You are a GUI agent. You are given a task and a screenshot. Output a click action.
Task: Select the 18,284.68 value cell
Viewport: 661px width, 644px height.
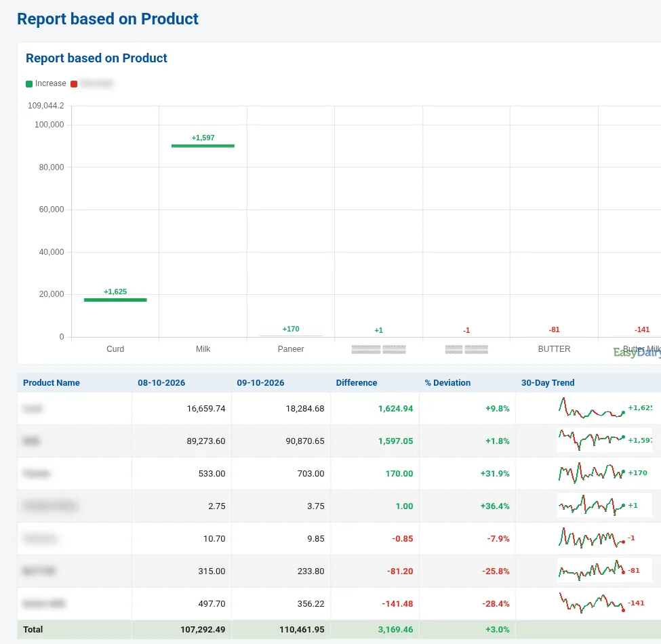click(281, 408)
